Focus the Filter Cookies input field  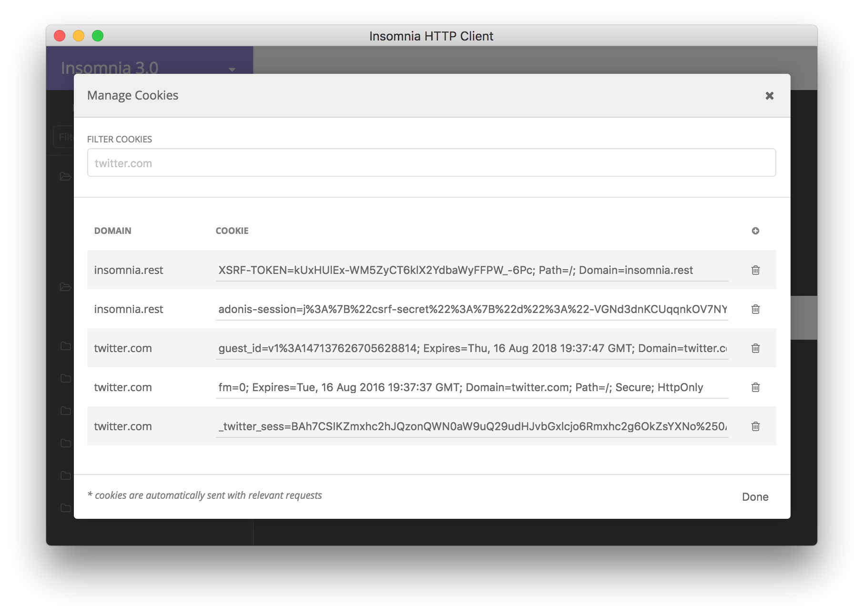click(x=431, y=163)
